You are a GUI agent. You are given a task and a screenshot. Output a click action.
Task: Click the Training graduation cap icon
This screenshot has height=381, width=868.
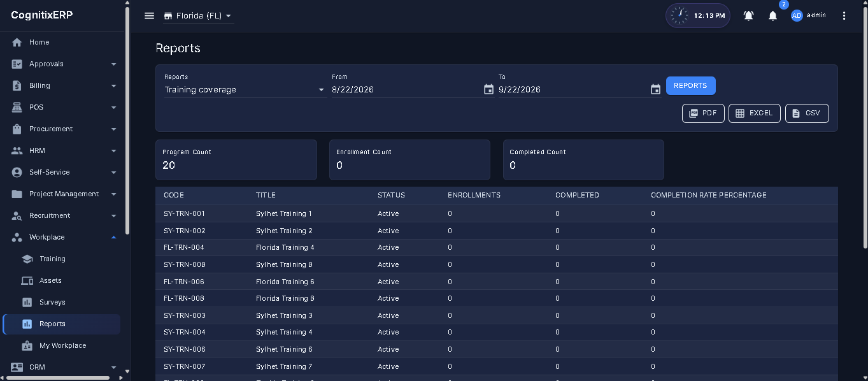27,259
